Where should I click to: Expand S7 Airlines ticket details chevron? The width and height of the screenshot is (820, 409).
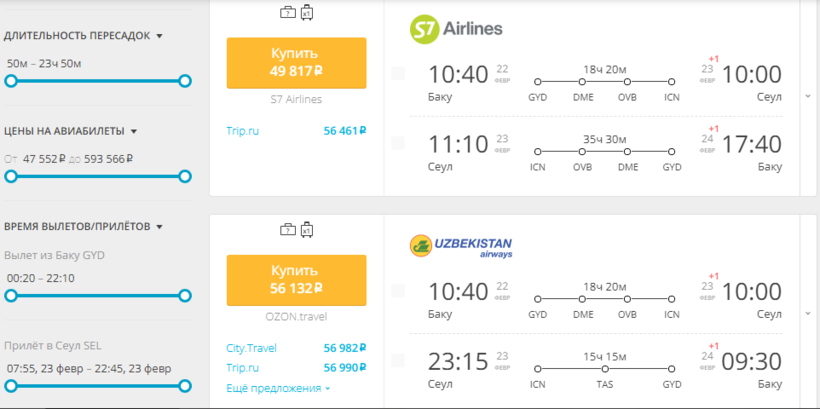(x=807, y=96)
